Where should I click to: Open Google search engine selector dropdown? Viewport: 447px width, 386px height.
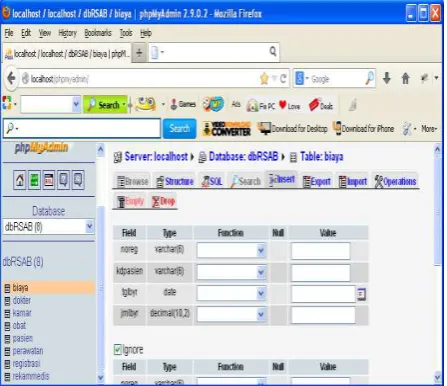(302, 79)
